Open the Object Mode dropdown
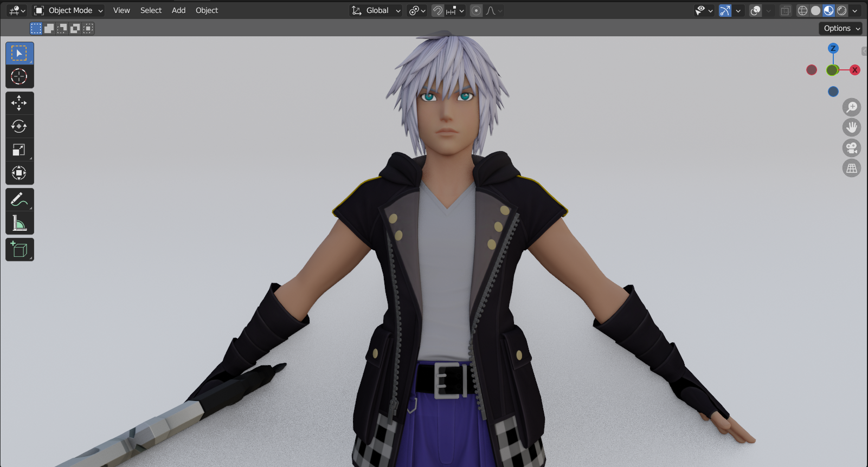Viewport: 868px width, 467px height. tap(68, 10)
